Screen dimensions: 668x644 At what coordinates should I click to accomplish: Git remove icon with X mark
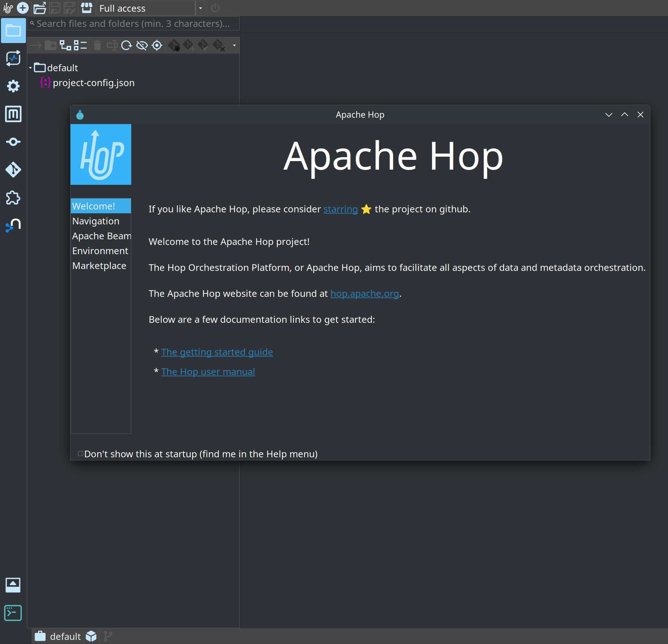219,45
